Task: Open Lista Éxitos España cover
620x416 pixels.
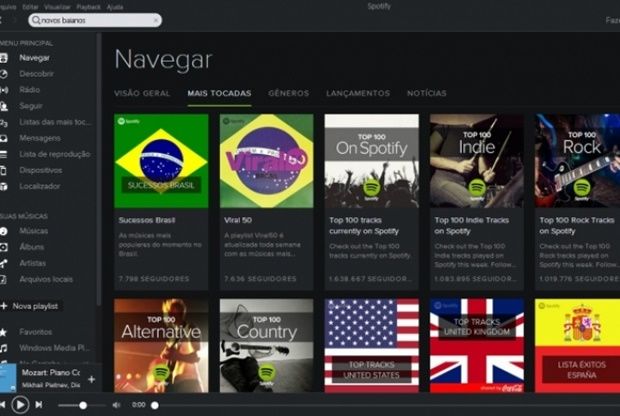Action: pos(577,346)
